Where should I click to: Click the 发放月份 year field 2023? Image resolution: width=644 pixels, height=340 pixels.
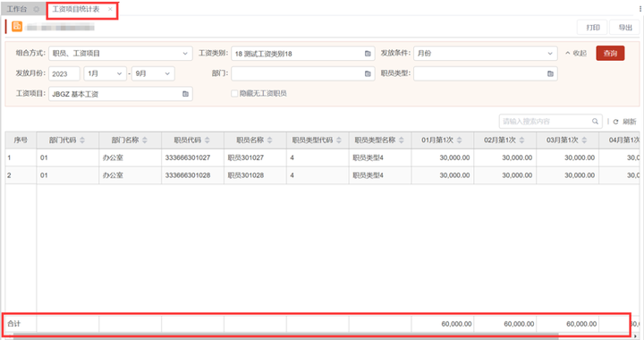pos(64,74)
